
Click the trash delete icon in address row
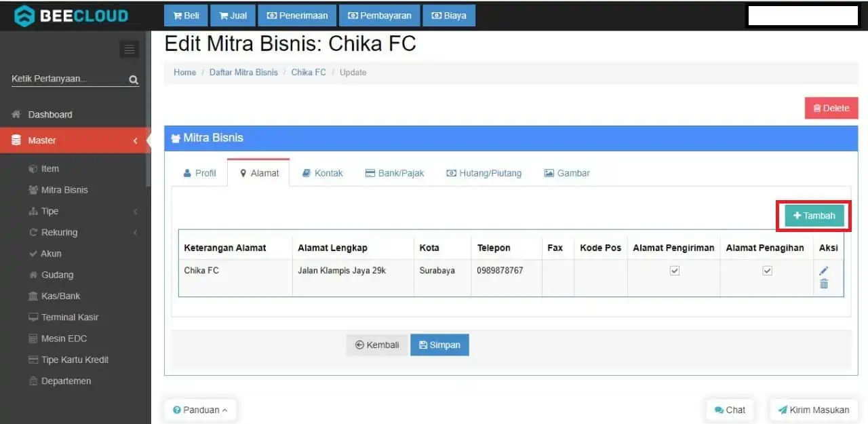(824, 284)
